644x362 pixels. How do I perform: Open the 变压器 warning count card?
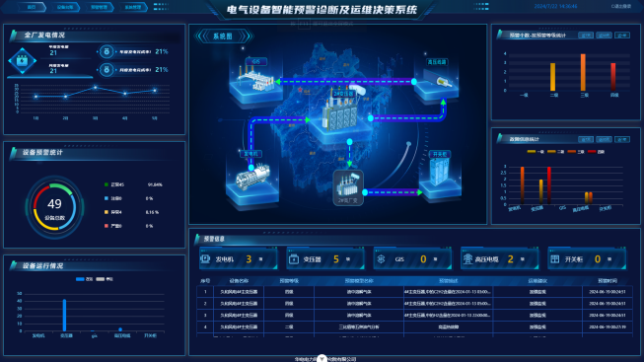click(325, 258)
